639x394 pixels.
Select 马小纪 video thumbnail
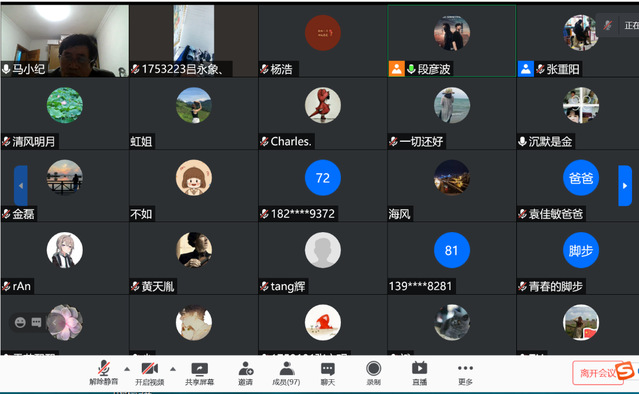65,41
